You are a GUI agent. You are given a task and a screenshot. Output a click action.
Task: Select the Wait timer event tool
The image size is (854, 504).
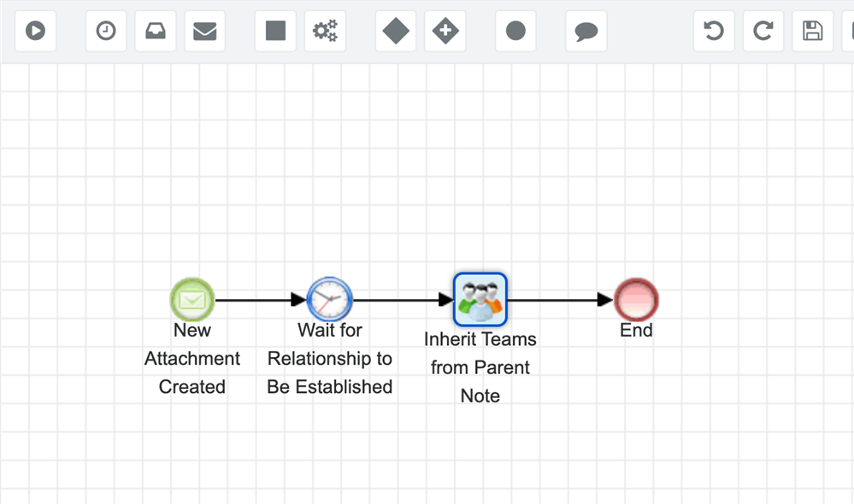pyautogui.click(x=106, y=32)
